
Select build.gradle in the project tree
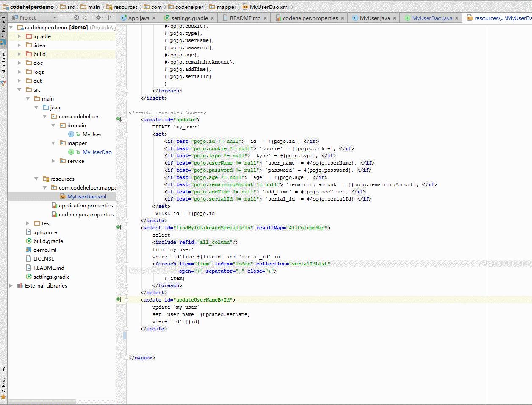click(48, 241)
